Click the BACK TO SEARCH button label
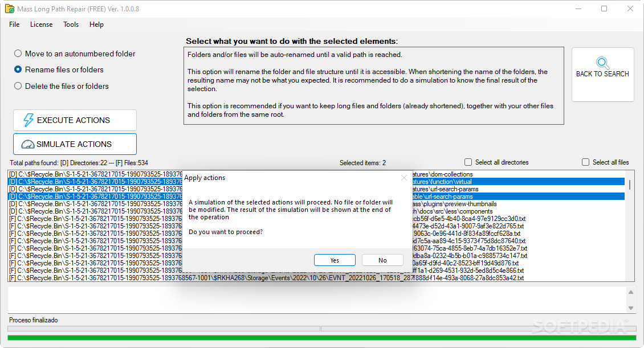Screen dimensions: 644x348 (x=602, y=74)
